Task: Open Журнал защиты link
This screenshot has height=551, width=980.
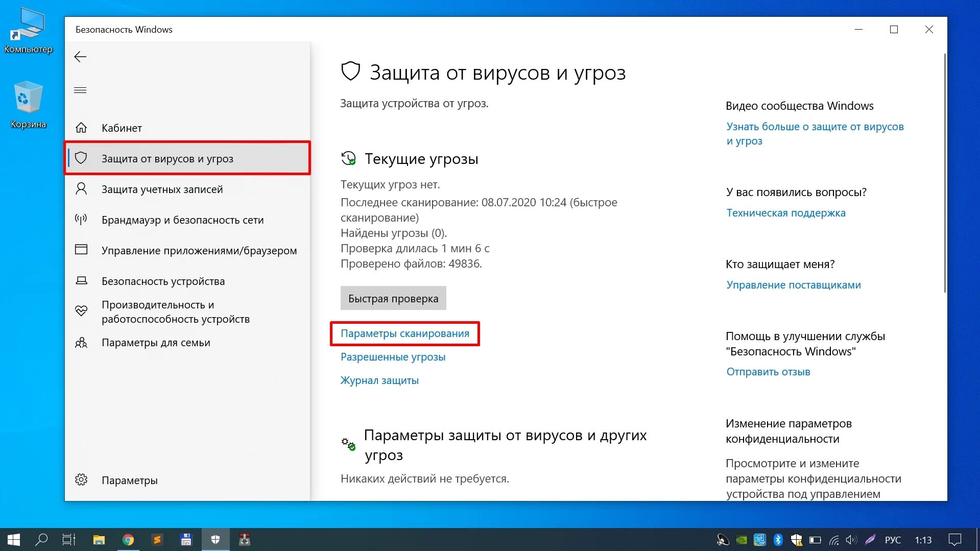Action: coord(379,380)
